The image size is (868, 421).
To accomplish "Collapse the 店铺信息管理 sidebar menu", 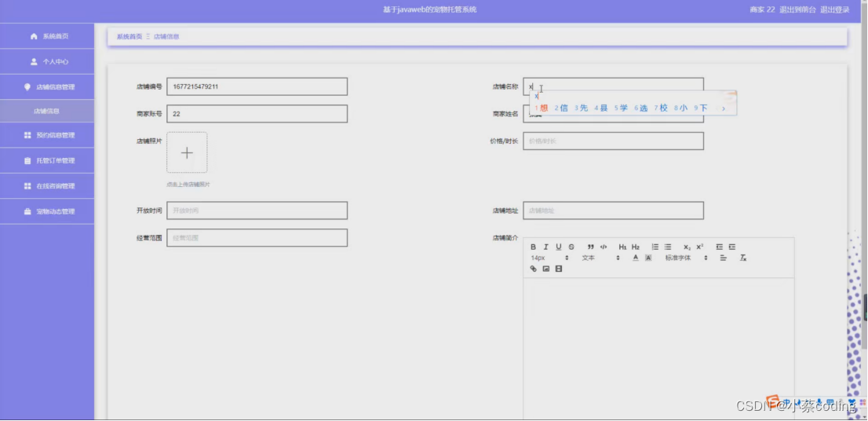I will coord(47,87).
